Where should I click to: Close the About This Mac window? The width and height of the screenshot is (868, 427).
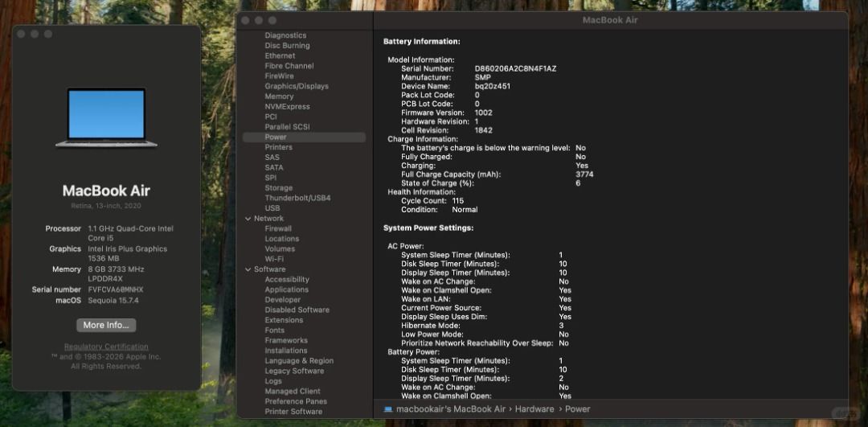[x=21, y=35]
